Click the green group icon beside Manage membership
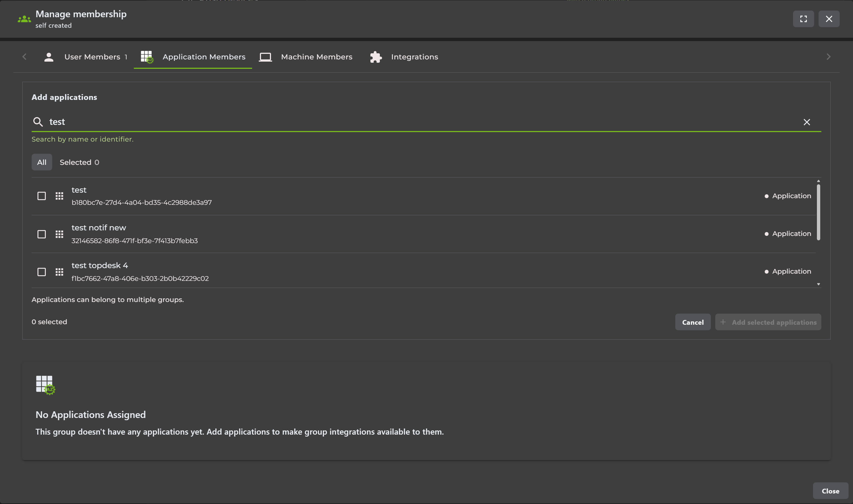 pyautogui.click(x=24, y=19)
